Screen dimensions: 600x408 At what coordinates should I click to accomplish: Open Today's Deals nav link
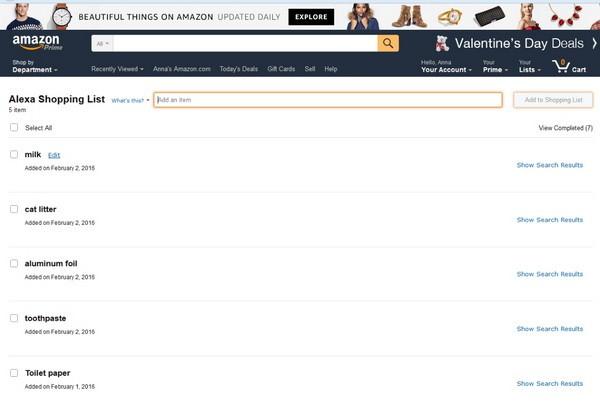click(239, 69)
